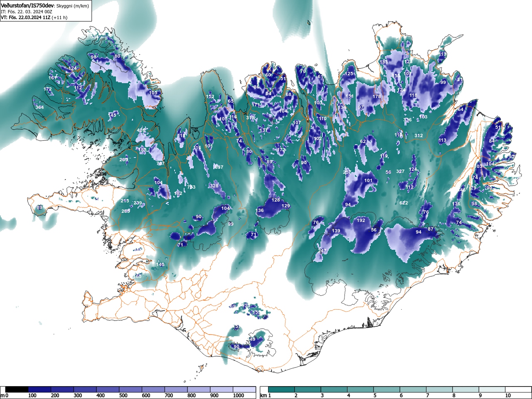The height and width of the screenshot is (399, 532).
Task: Click the 'VT: Fös. 22.03.2024 11Z' valid time
Action: (x=26, y=17)
